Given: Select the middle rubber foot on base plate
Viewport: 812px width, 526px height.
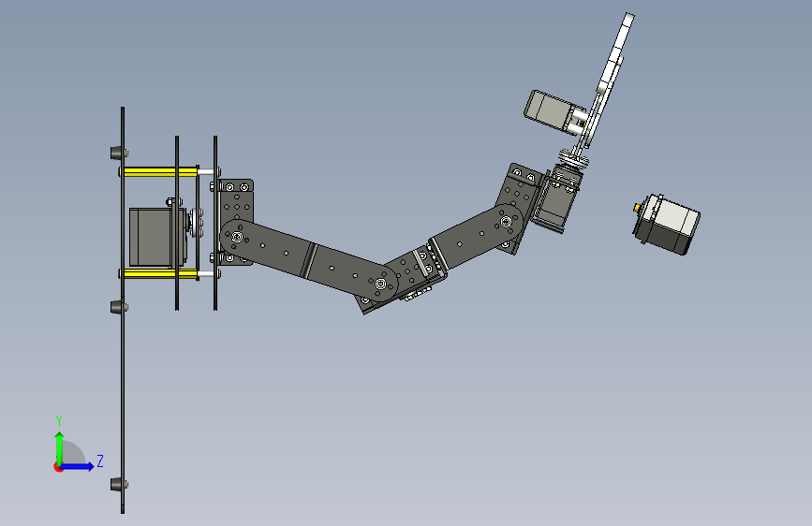Looking at the screenshot, I should [x=116, y=307].
